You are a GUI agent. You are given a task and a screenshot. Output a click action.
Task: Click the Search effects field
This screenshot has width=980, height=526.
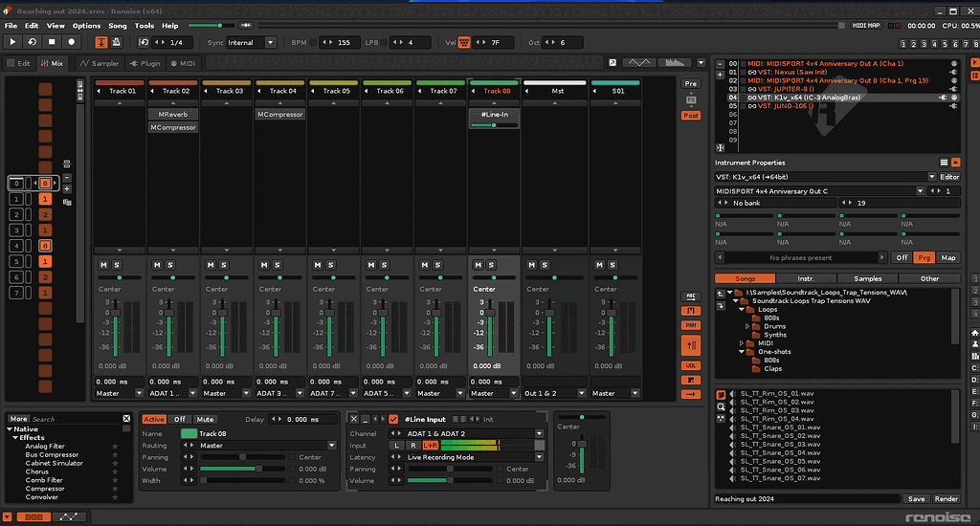tap(76, 419)
